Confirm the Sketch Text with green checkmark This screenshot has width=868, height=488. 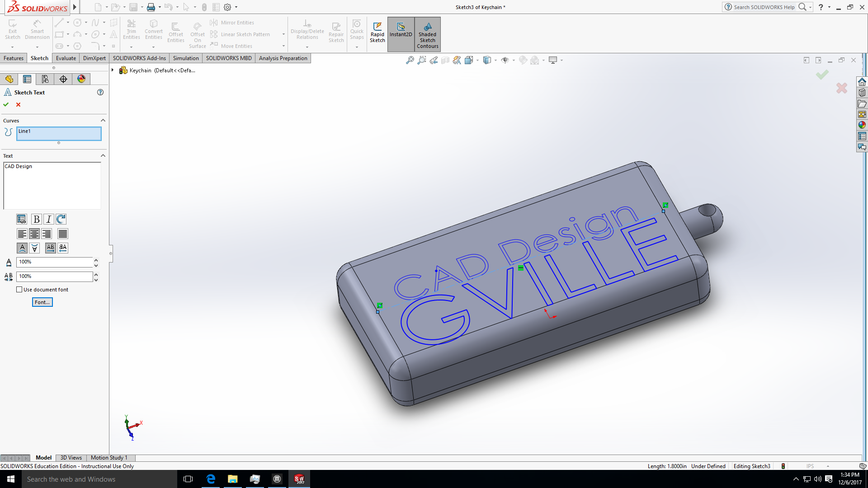[6, 104]
